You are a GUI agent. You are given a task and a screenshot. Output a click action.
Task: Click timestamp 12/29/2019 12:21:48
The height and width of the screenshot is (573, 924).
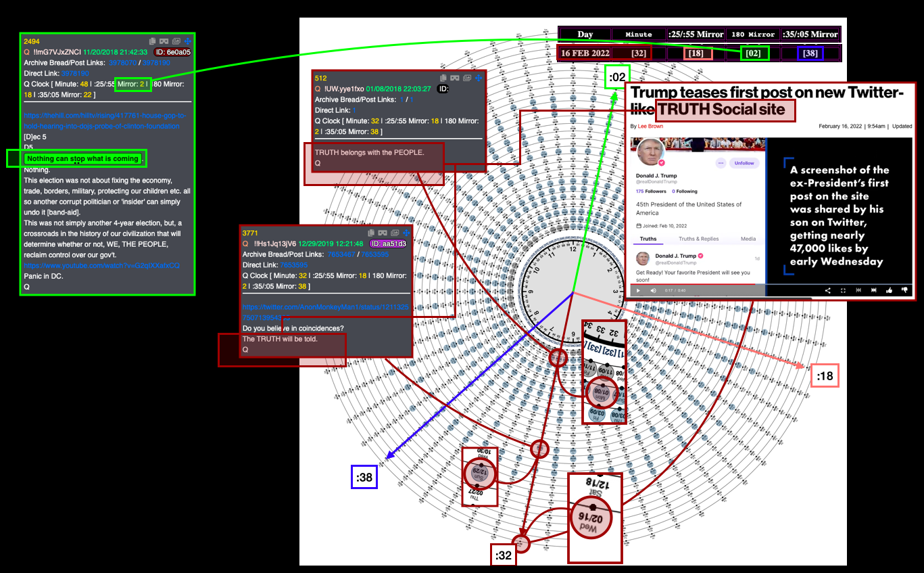click(332, 244)
